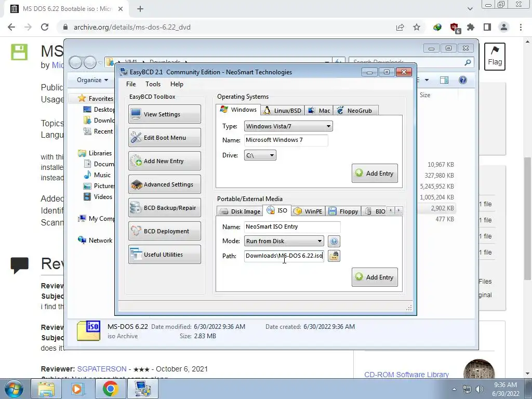The width and height of the screenshot is (532, 399).
Task: Select the ISO media tab
Action: (277, 210)
